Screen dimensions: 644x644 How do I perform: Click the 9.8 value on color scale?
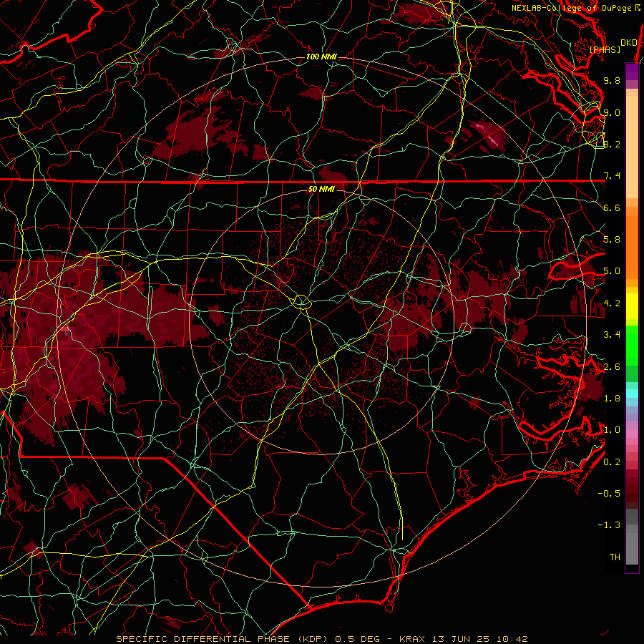pyautogui.click(x=612, y=80)
